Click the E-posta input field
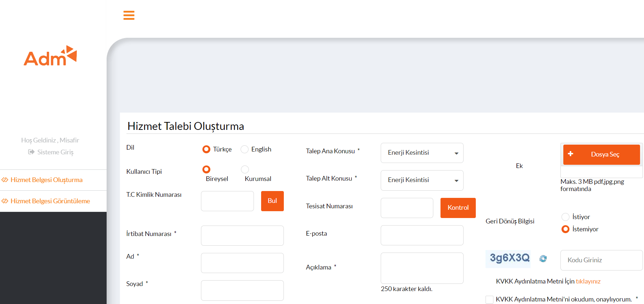 click(x=422, y=235)
